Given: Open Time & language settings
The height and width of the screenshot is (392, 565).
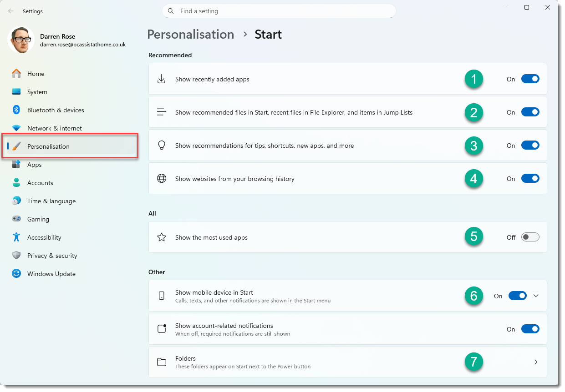Looking at the screenshot, I should point(51,201).
